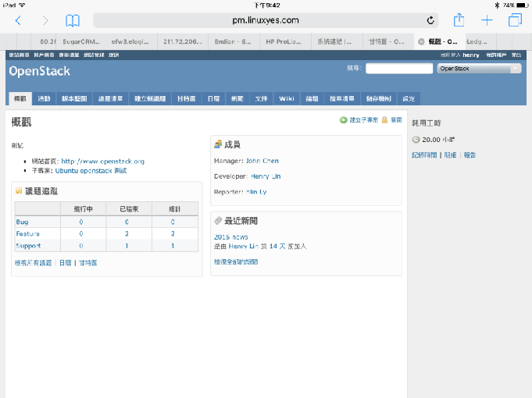Switch to Endian browser tab
Viewport: 532px width, 398px height.
[x=233, y=41]
